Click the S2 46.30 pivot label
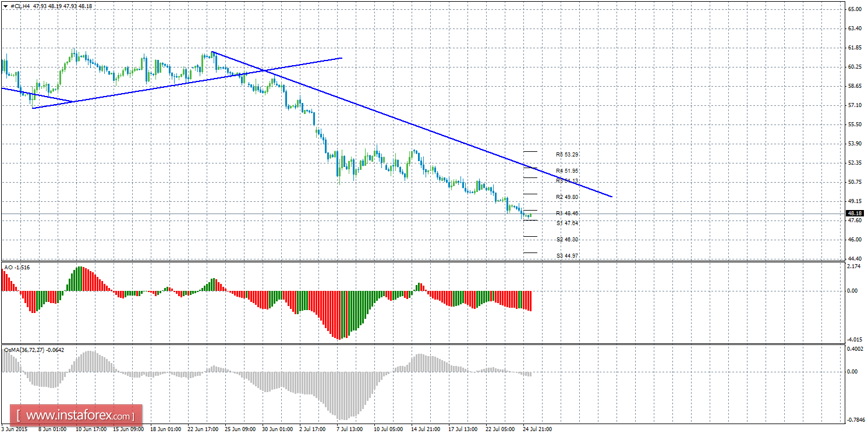This screenshot has width=868, height=434. (x=567, y=240)
